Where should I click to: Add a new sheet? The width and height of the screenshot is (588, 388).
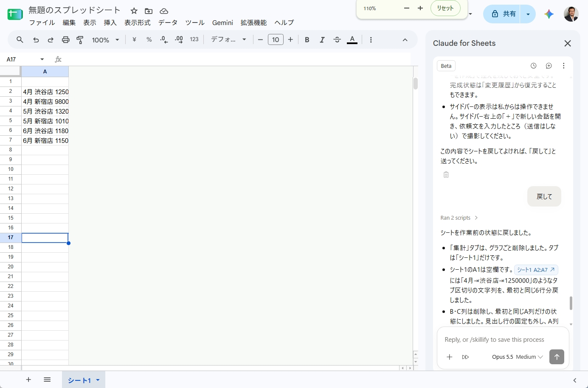(28, 380)
